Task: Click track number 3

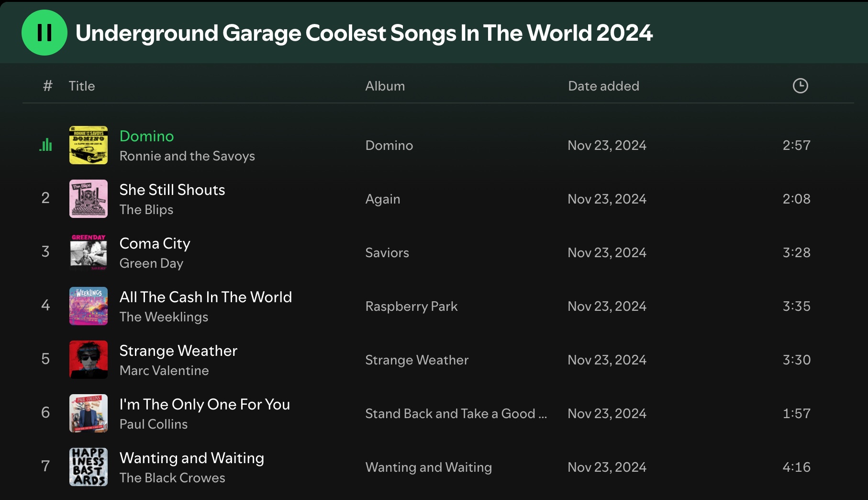Action: coord(45,251)
